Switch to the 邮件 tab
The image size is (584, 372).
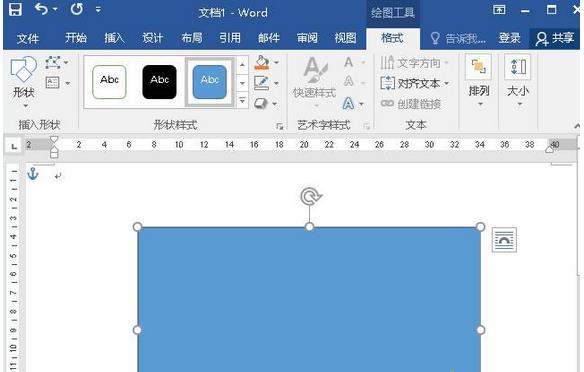pos(269,38)
